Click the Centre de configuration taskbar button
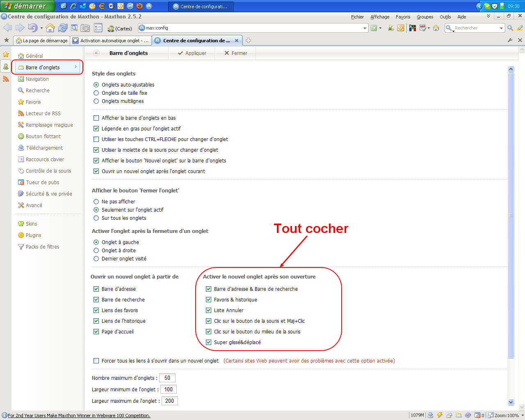The height and width of the screenshot is (420, 525). click(201, 6)
